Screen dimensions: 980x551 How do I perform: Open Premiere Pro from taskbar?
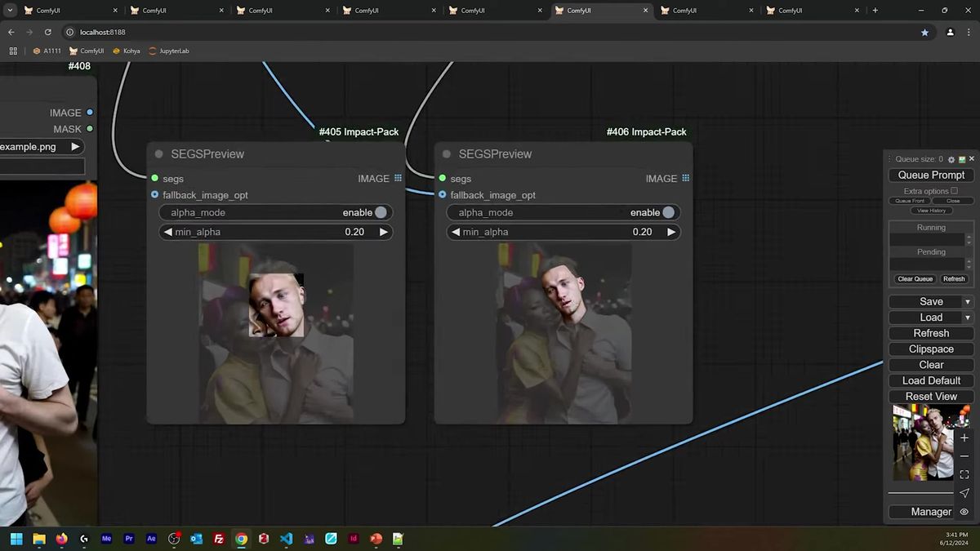[x=129, y=539]
